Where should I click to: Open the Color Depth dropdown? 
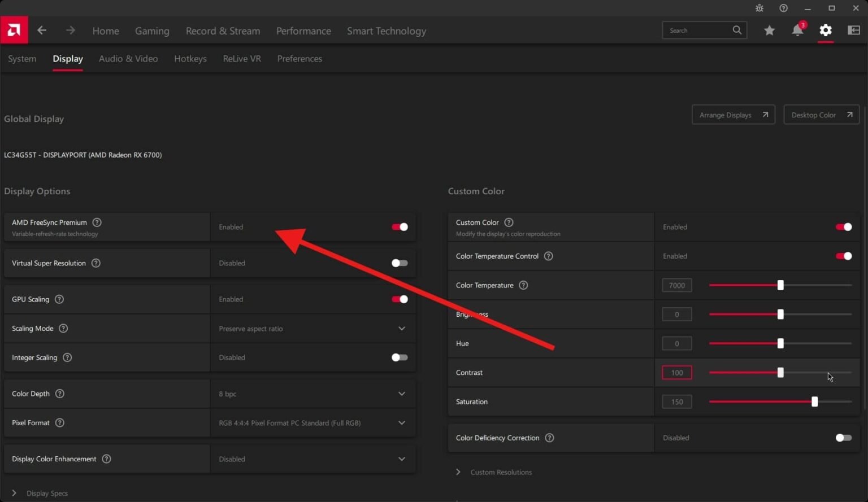[x=401, y=394]
